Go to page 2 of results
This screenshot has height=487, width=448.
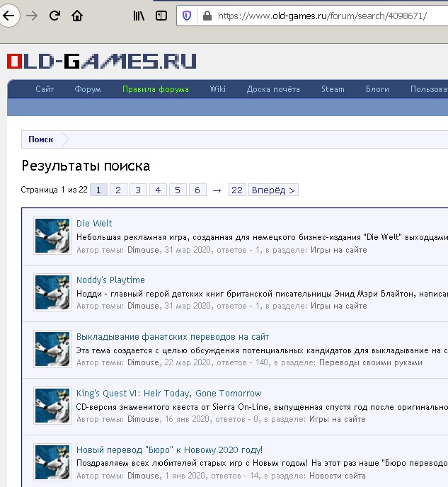pyautogui.click(x=118, y=190)
